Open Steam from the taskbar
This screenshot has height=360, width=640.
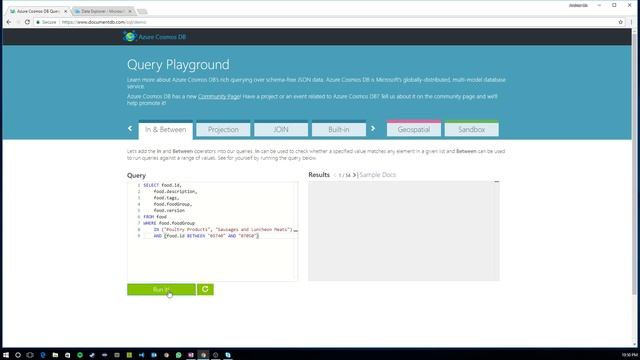click(x=92, y=355)
